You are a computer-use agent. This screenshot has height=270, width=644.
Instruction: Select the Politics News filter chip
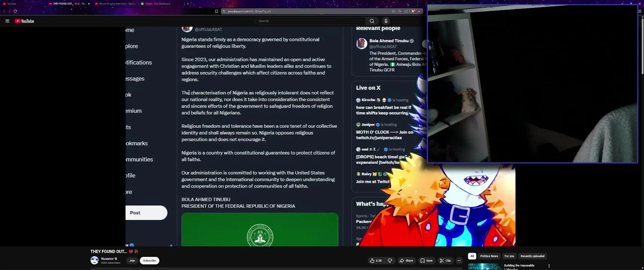point(489,256)
